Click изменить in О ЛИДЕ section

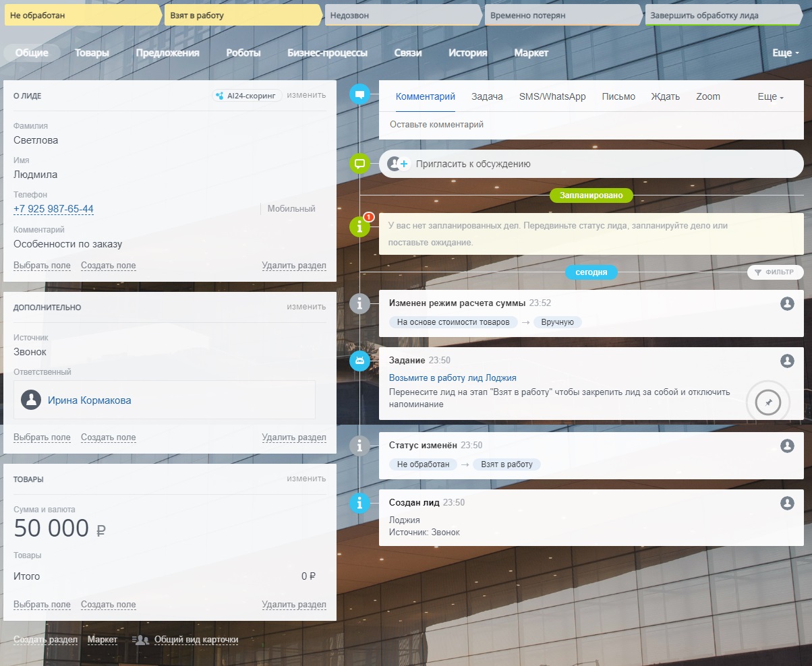click(x=306, y=95)
